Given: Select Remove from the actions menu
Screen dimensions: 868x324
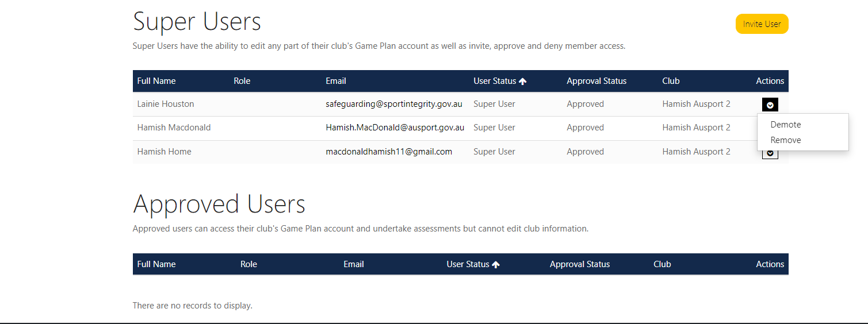Looking at the screenshot, I should 786,140.
